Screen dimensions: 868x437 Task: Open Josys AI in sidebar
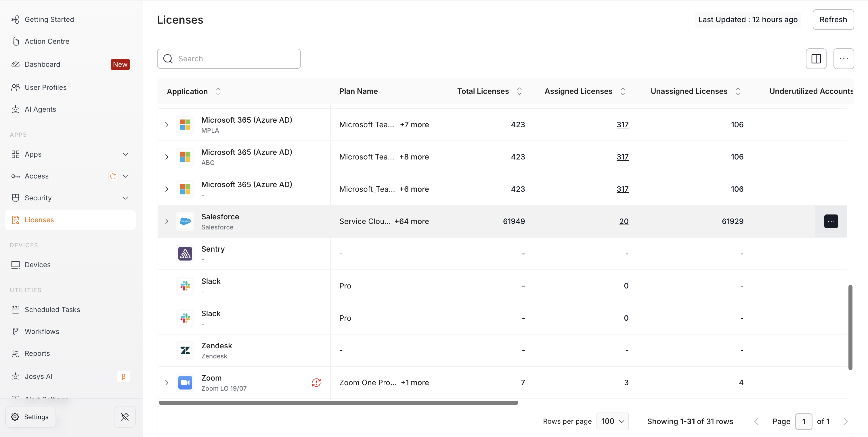pos(70,376)
